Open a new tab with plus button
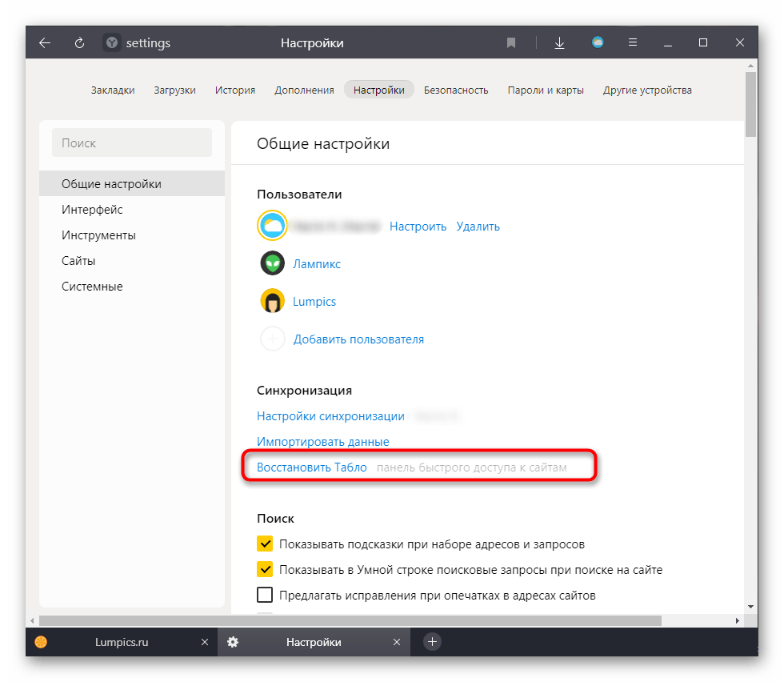The width and height of the screenshot is (784, 682). [x=432, y=642]
